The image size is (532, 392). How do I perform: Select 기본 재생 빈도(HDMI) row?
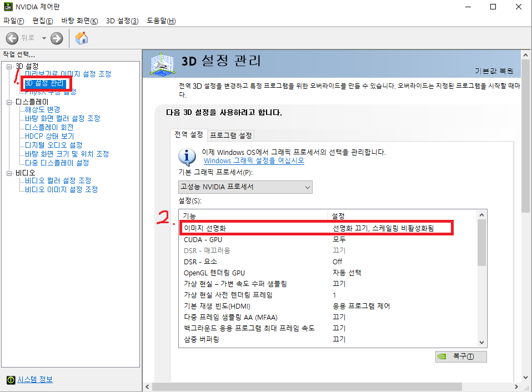click(x=328, y=306)
